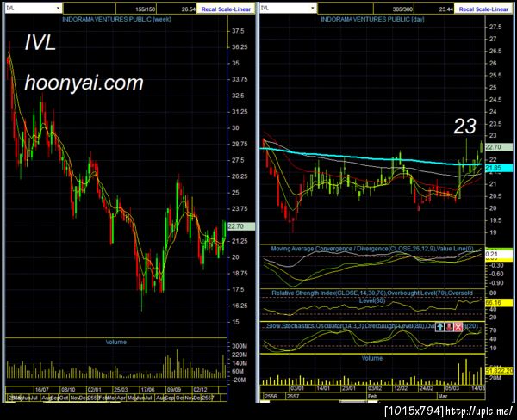The image size is (517, 420).
Task: Open the IVL symbol dropdown in the weekly chart
Action: click(x=34, y=8)
